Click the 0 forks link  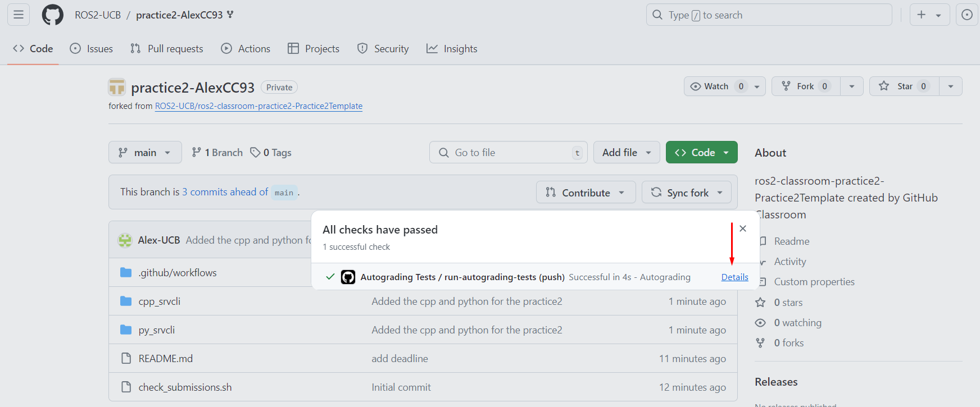(788, 342)
